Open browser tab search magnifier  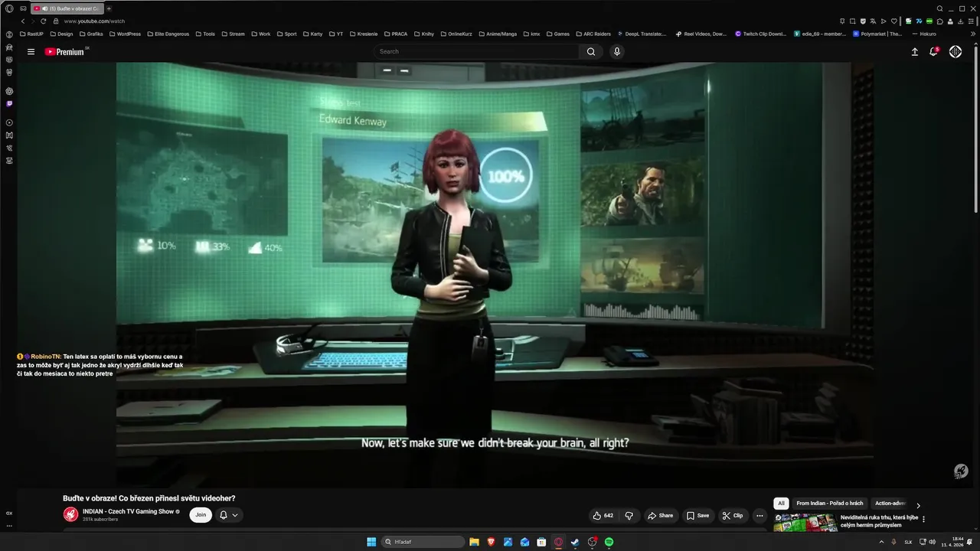(939, 8)
